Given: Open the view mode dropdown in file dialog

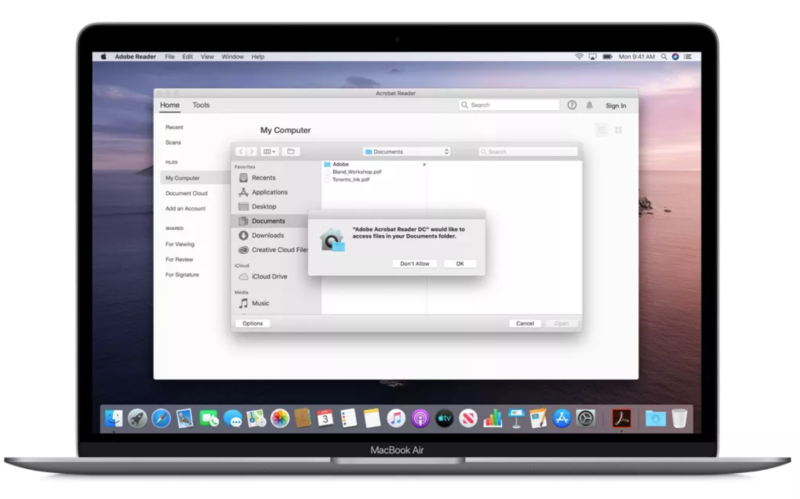Looking at the screenshot, I should coord(268,152).
